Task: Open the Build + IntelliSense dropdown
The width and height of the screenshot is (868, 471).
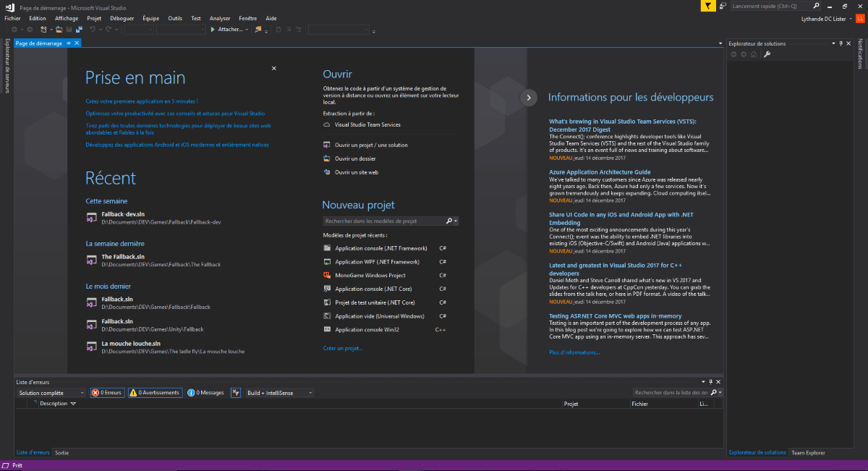Action: click(x=280, y=393)
